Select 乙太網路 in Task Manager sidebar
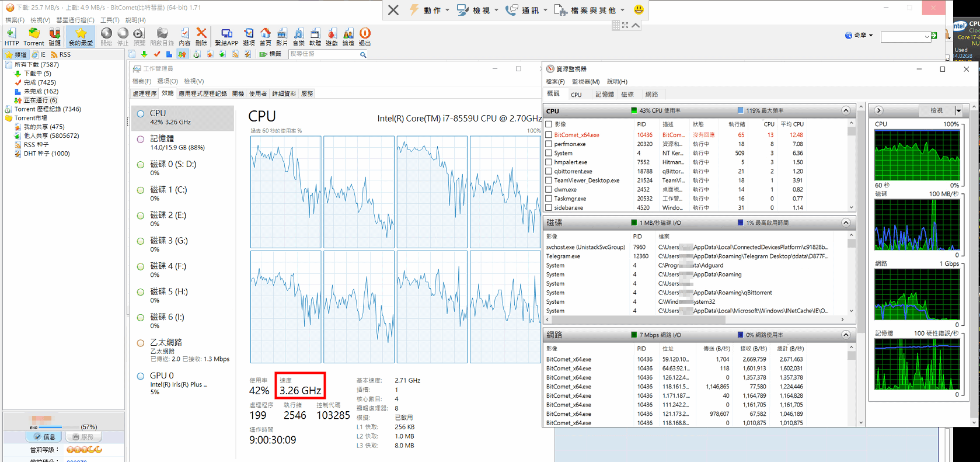 click(183, 350)
